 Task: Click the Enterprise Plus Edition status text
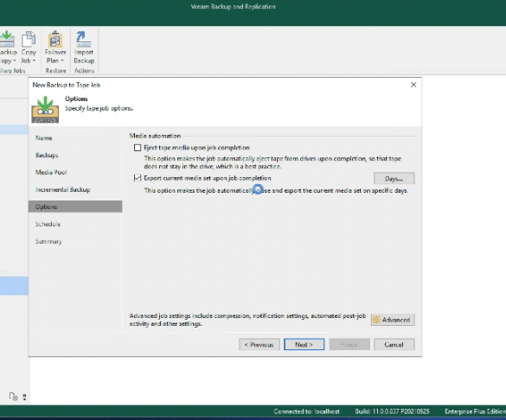tap(475, 411)
